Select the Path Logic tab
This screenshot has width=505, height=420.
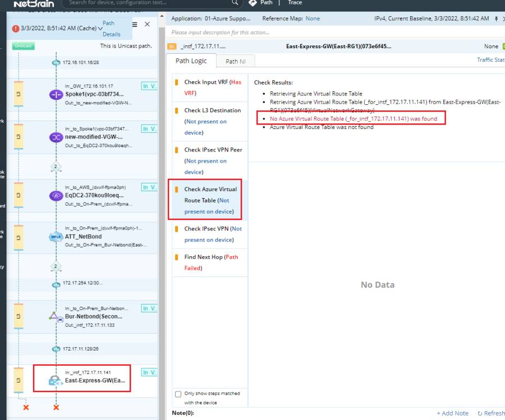(191, 61)
